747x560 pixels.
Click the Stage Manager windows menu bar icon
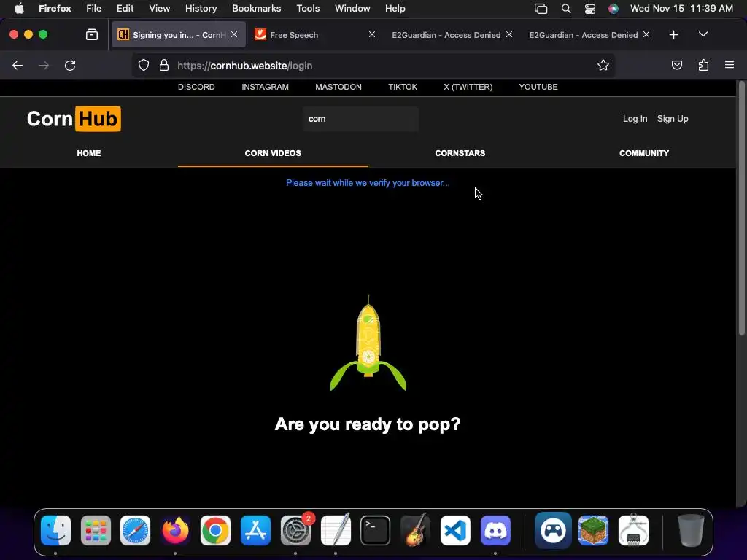[541, 9]
